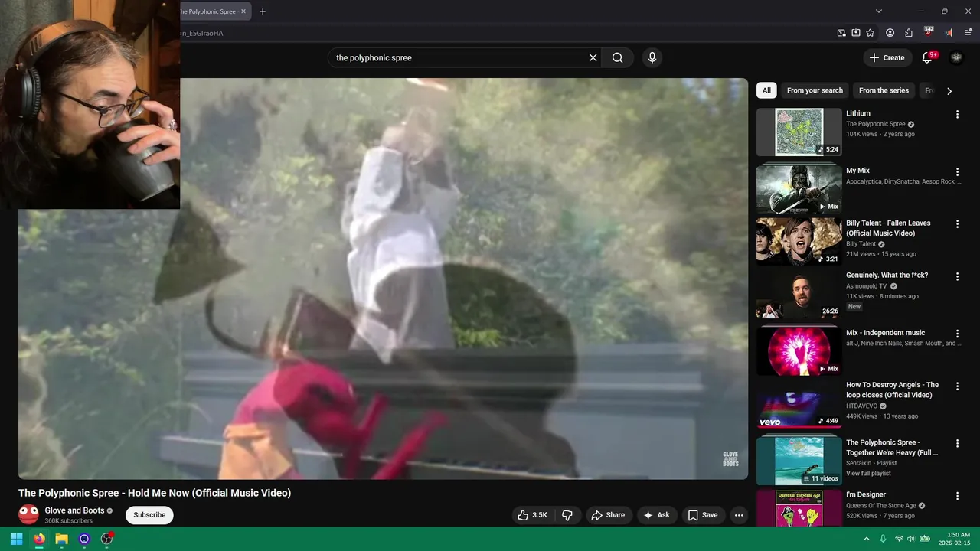The height and width of the screenshot is (551, 980).
Task: Bookmark this page with star icon
Action: (x=871, y=33)
